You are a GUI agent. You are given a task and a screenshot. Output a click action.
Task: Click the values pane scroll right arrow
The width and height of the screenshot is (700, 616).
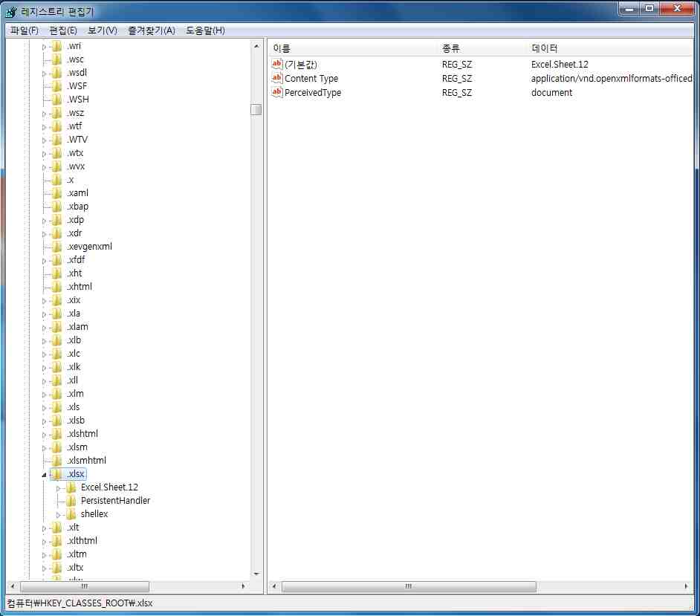686,586
